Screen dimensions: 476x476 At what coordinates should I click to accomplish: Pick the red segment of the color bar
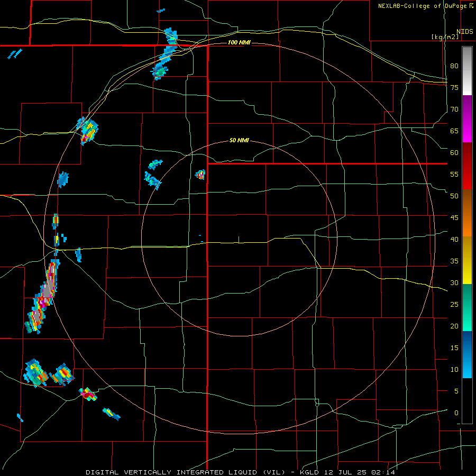coord(467,166)
